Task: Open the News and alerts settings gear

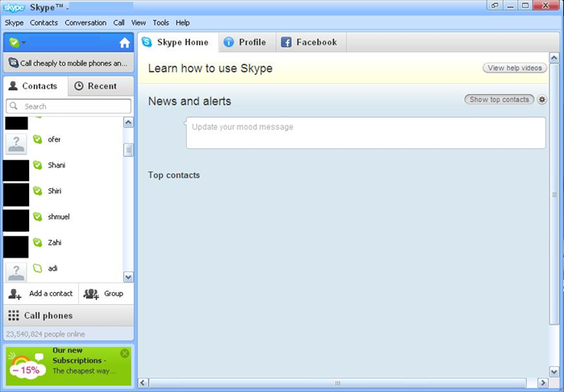Action: click(541, 100)
